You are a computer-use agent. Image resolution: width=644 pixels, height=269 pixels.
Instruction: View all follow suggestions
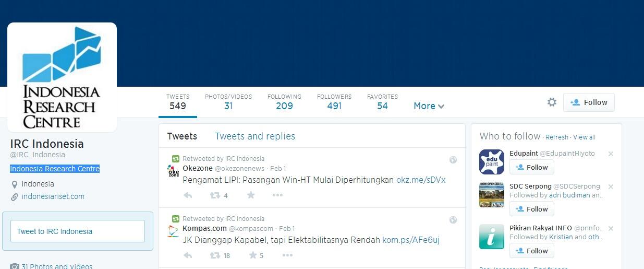click(584, 137)
